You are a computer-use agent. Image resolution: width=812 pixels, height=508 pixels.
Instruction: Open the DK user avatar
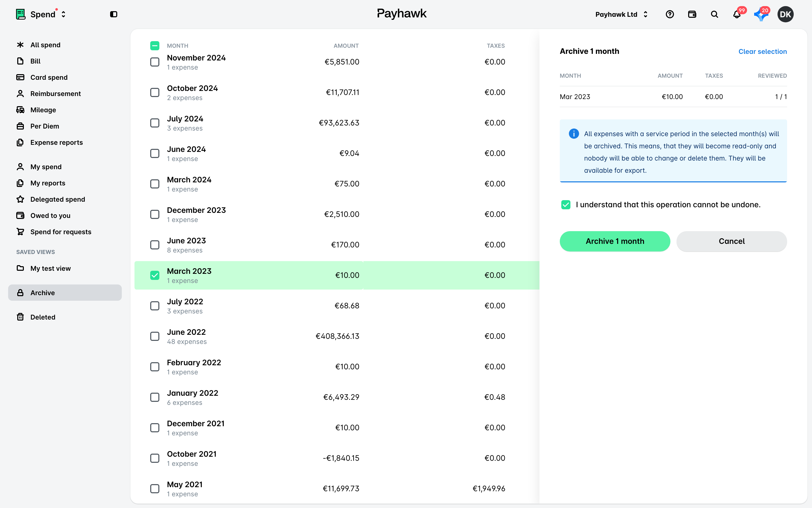click(x=785, y=14)
